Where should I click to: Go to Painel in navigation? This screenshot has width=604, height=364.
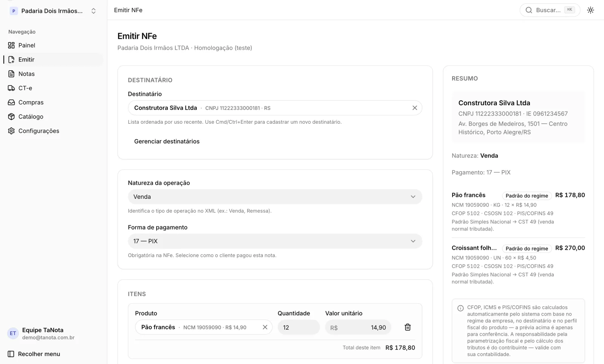pyautogui.click(x=53, y=45)
